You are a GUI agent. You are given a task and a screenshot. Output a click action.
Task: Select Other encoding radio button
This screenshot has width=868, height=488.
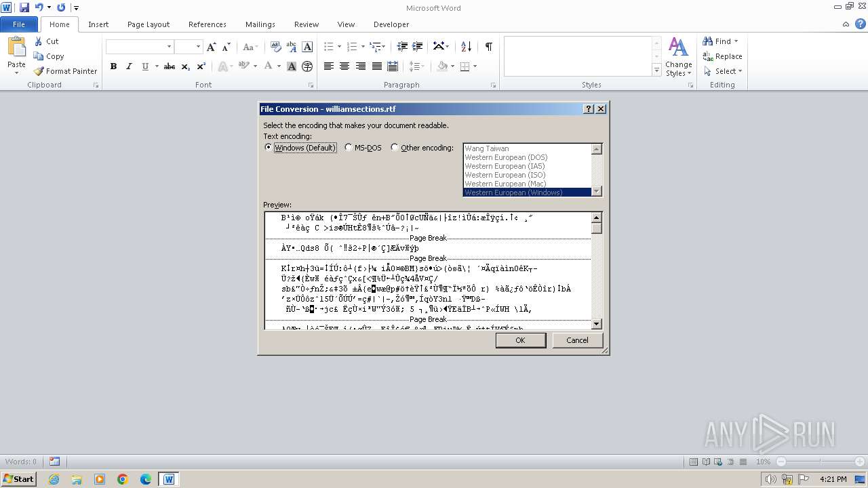[x=395, y=148]
